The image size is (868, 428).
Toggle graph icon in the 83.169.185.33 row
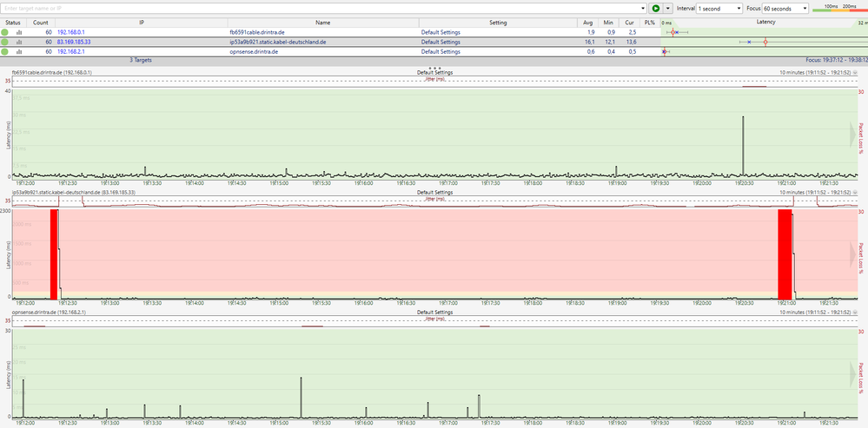19,42
